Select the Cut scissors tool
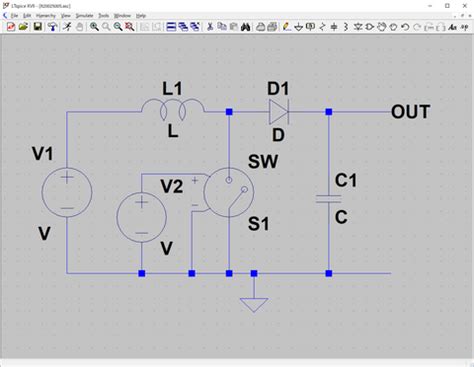The height and width of the screenshot is (367, 474). (210, 27)
